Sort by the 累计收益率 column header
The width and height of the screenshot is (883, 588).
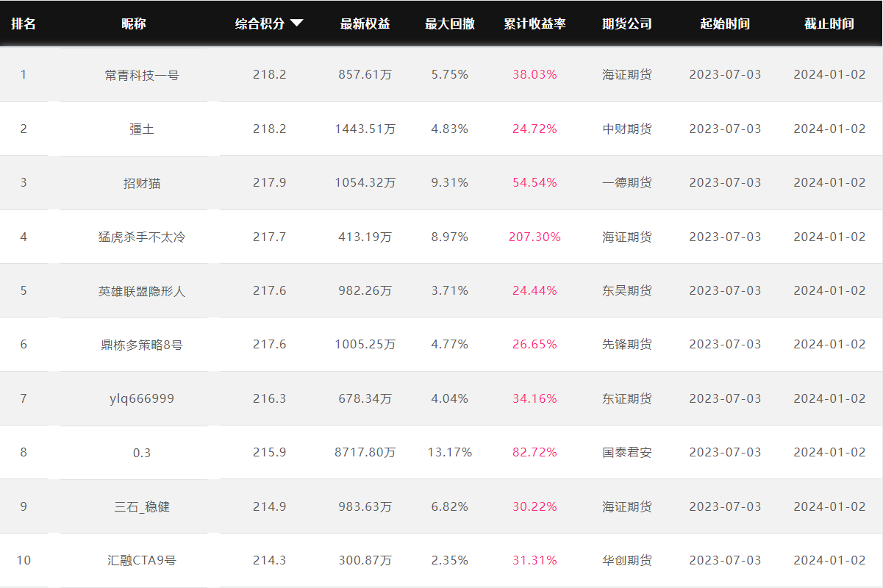[535, 24]
